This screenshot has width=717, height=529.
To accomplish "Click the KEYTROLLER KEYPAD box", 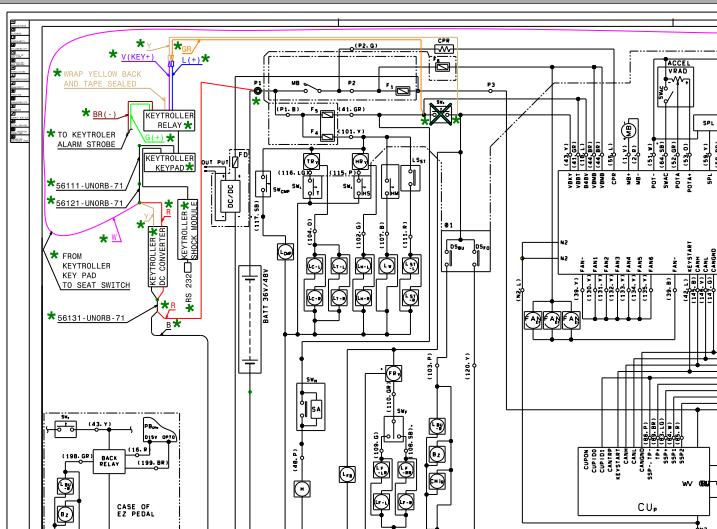I will [x=169, y=163].
